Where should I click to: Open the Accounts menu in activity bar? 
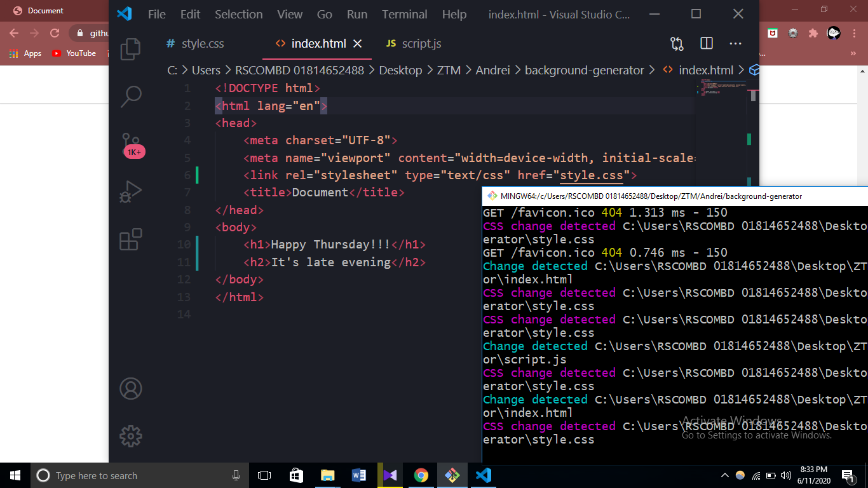130,388
